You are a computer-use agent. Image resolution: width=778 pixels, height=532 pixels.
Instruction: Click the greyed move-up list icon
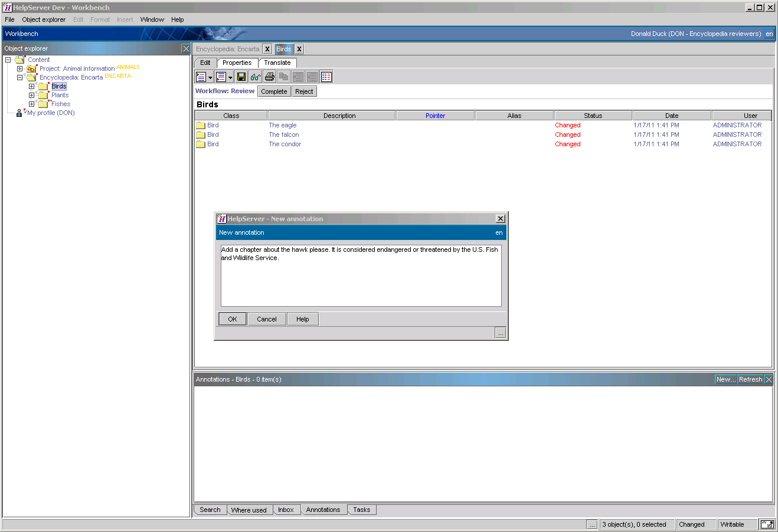(x=298, y=77)
